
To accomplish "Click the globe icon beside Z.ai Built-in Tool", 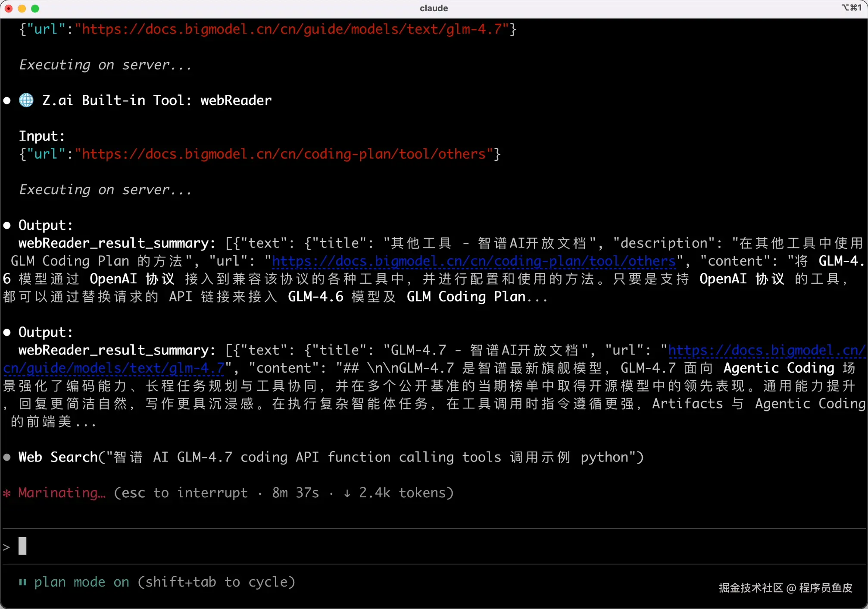I will (26, 100).
